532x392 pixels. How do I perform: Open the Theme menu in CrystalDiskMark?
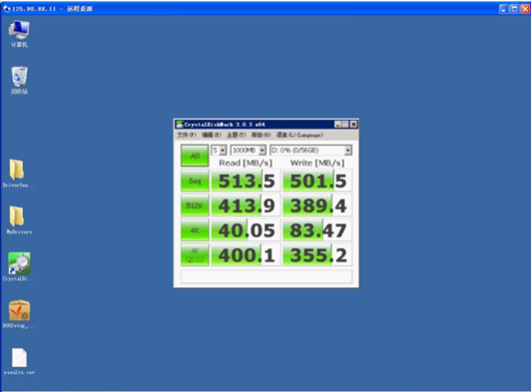[x=236, y=135]
